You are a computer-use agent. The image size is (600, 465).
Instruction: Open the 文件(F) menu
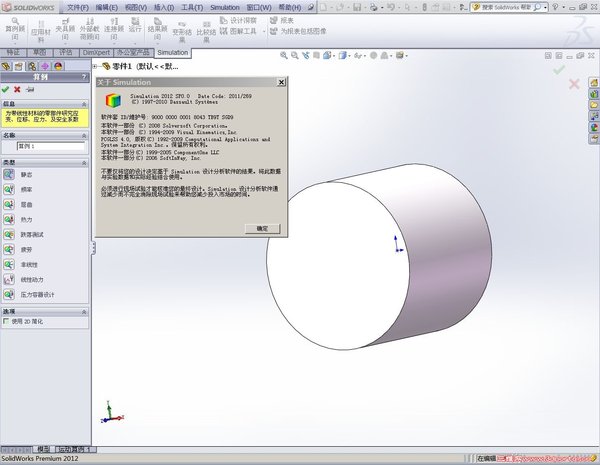[x=78, y=7]
